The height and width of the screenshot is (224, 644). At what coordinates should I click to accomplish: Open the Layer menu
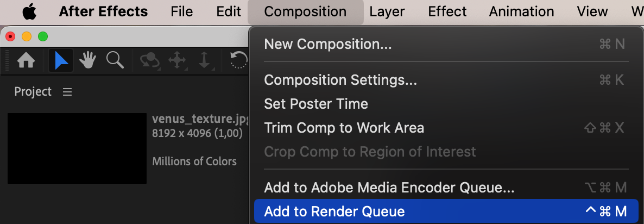click(387, 11)
